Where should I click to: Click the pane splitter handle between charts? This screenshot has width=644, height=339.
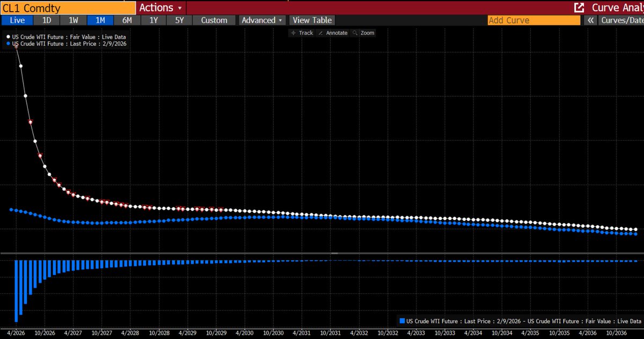point(334,253)
